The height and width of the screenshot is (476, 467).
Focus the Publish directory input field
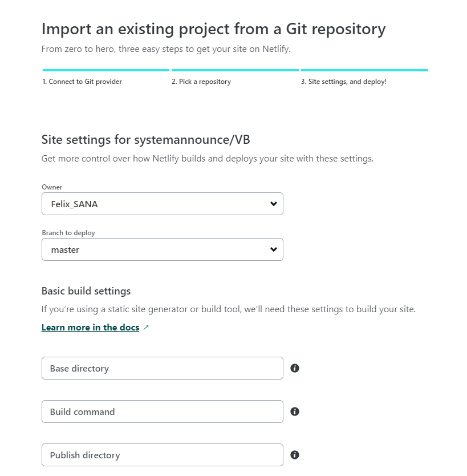coord(163,455)
